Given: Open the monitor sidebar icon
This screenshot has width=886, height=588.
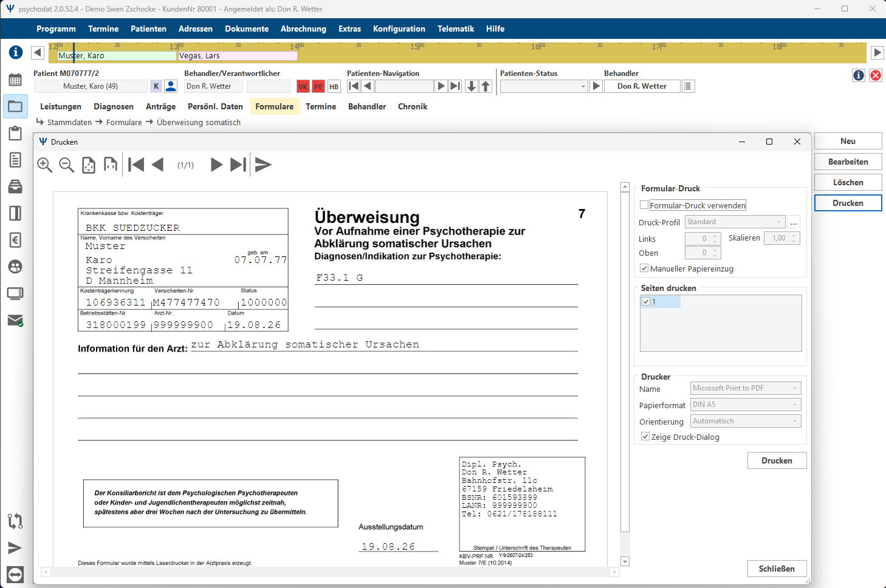Looking at the screenshot, I should tap(15, 293).
